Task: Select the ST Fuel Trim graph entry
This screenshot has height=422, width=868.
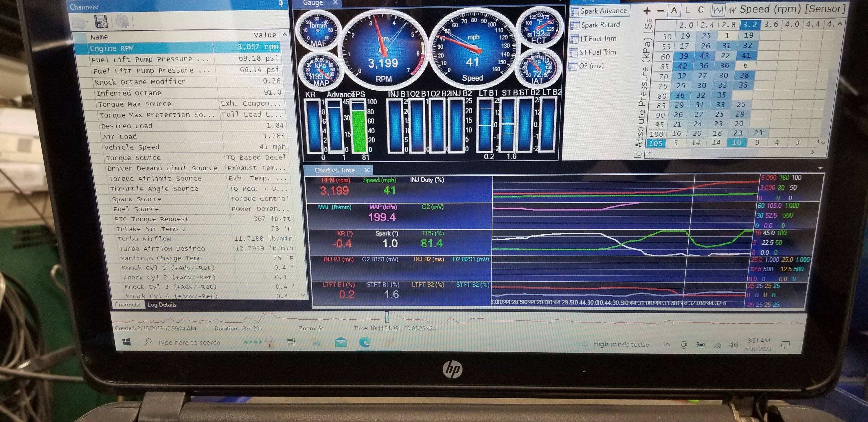Action: pyautogui.click(x=593, y=52)
